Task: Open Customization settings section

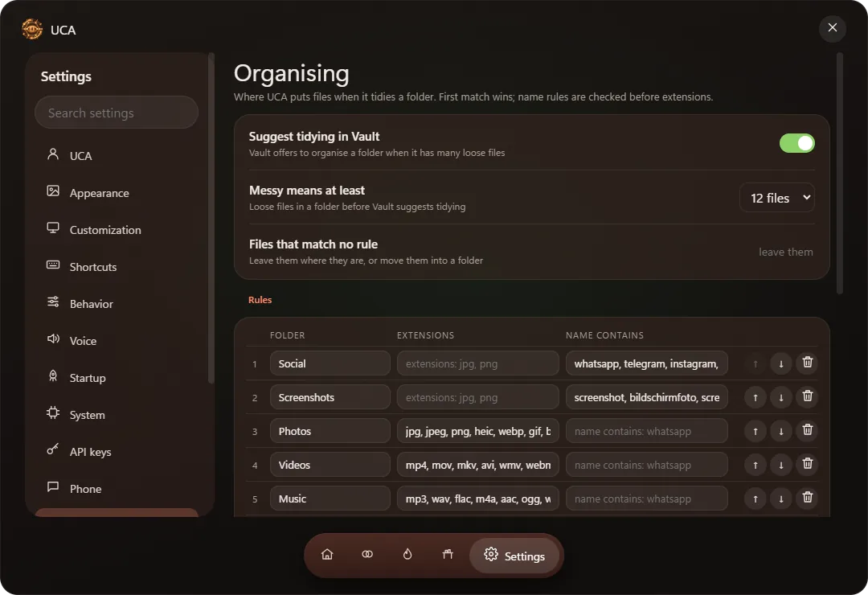Action: tap(117, 230)
